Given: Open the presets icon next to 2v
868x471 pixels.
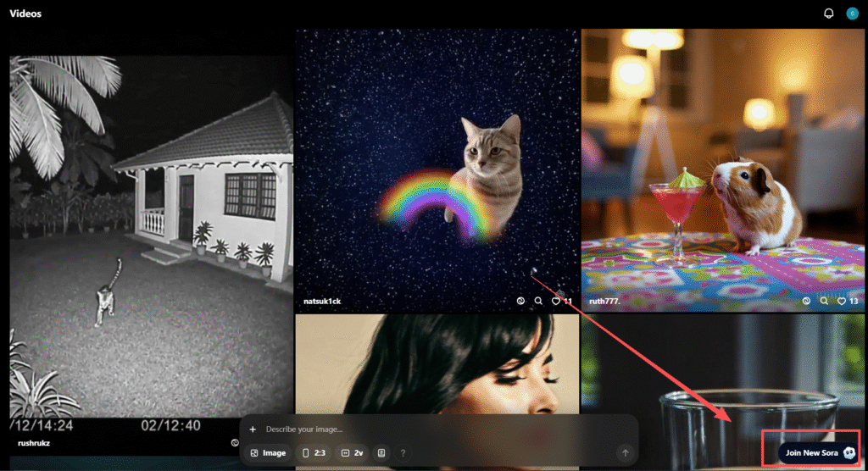Looking at the screenshot, I should click(x=382, y=453).
